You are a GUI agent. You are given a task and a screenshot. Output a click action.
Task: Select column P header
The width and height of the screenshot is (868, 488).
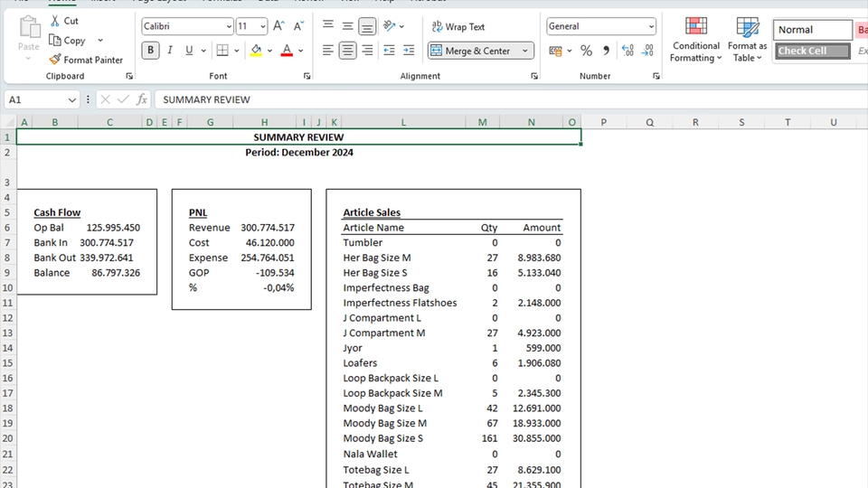(603, 122)
